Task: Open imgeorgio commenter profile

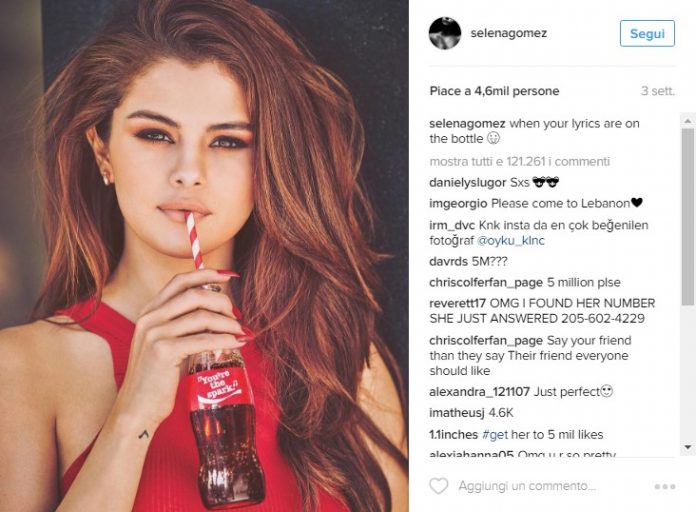Action: click(x=458, y=203)
